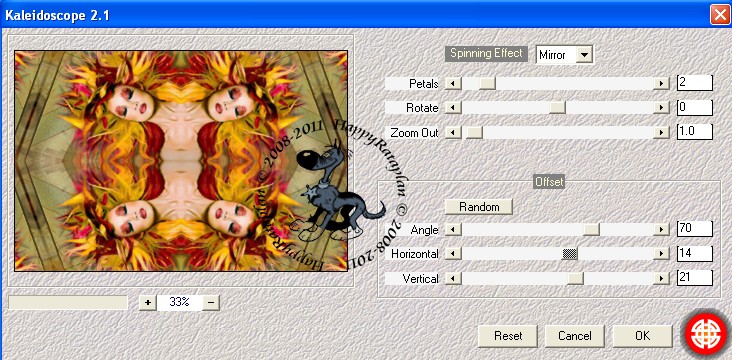Open the Spinning Effect Mirror dropdown
Viewport: 732px width, 360px height.
564,55
